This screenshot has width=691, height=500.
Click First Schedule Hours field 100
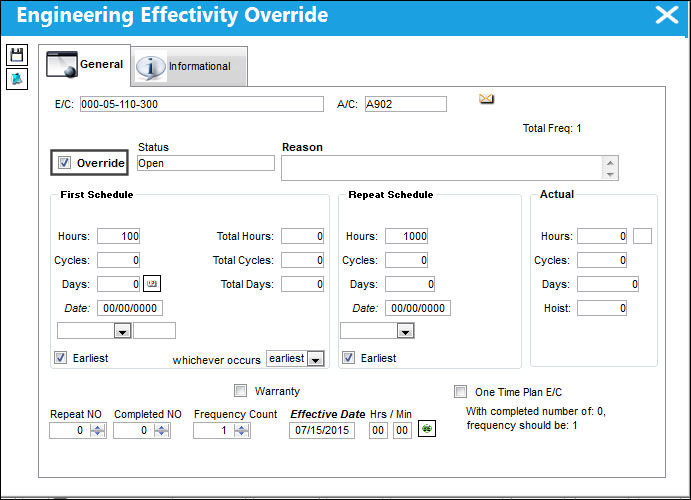point(119,236)
